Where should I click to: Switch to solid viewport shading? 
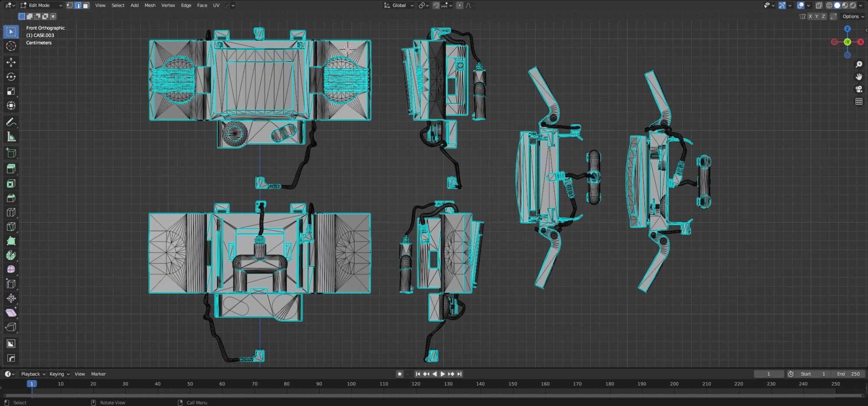[837, 6]
